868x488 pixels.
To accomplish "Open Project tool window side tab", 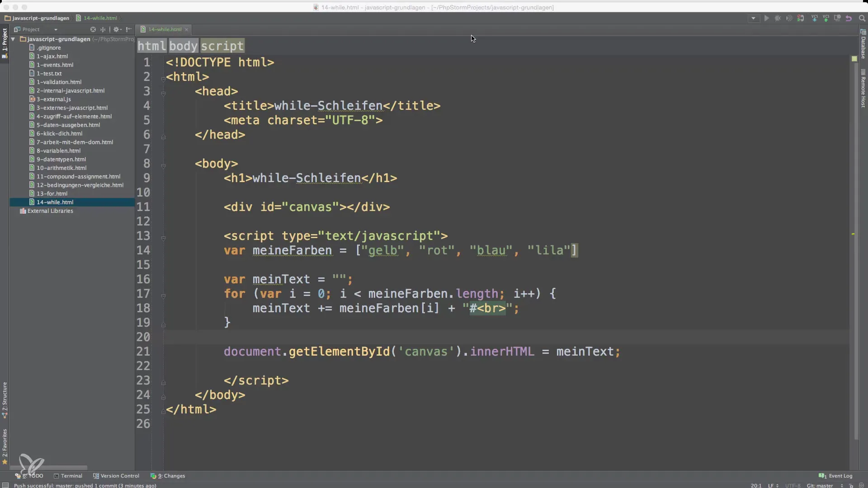I will (x=5, y=43).
